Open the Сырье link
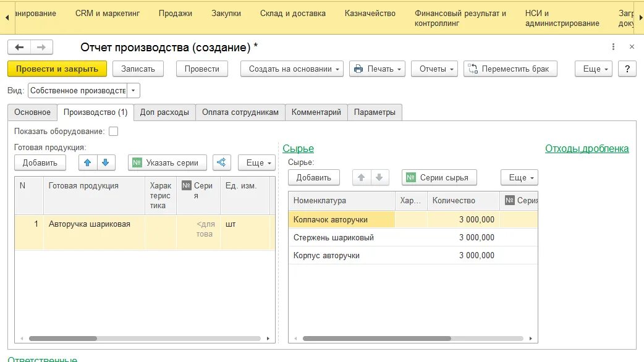Screen dimensions: 644x362 (x=298, y=149)
